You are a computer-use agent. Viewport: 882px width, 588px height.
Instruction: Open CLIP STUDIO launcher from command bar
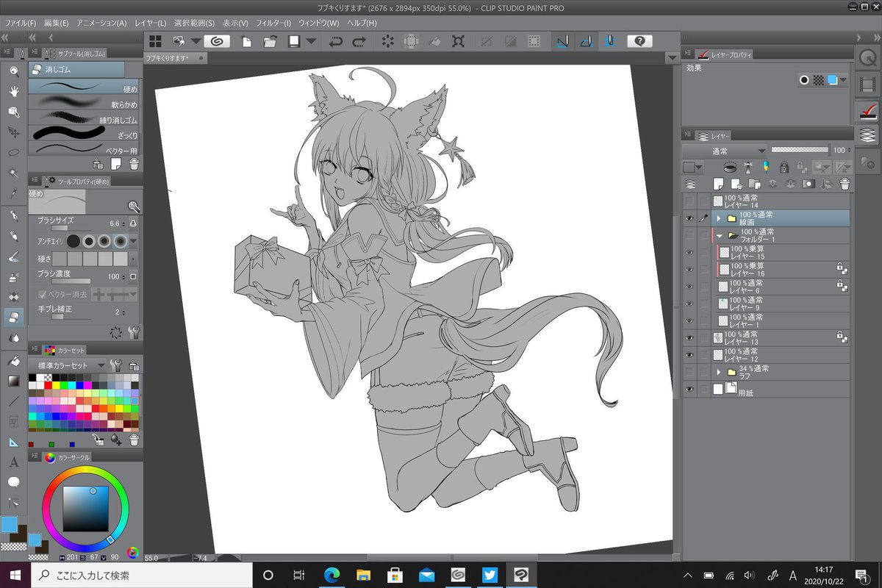(x=217, y=42)
